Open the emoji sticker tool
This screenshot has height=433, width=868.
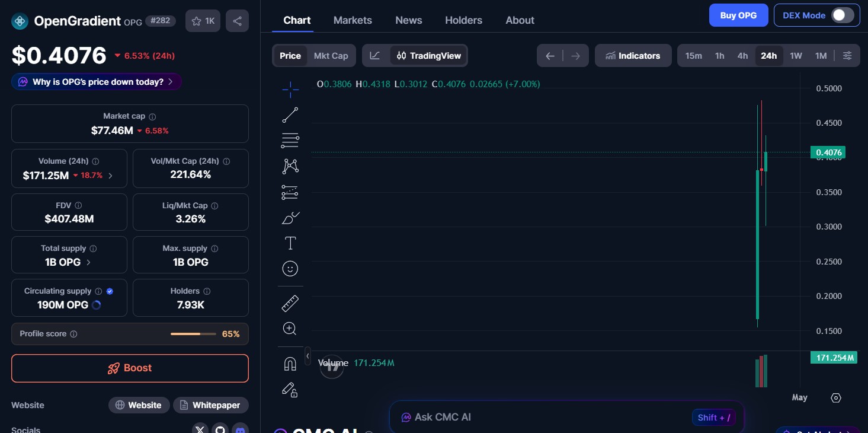pos(290,268)
